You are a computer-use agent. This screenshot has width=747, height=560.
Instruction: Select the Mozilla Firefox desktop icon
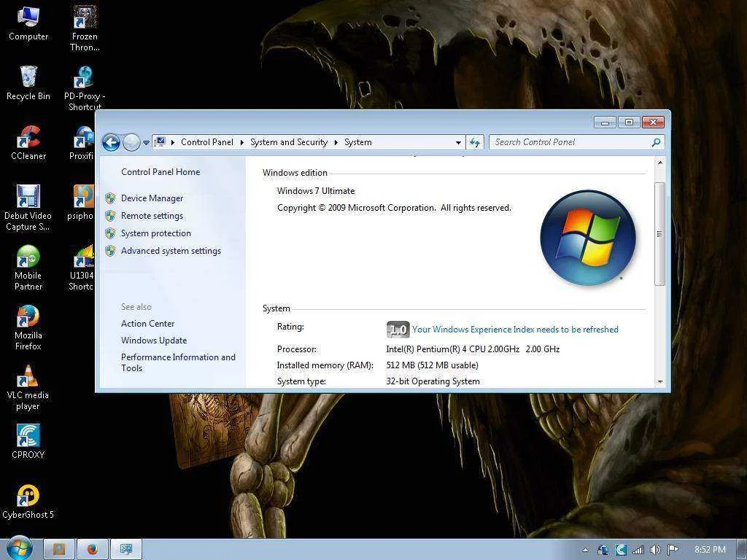coord(28,327)
